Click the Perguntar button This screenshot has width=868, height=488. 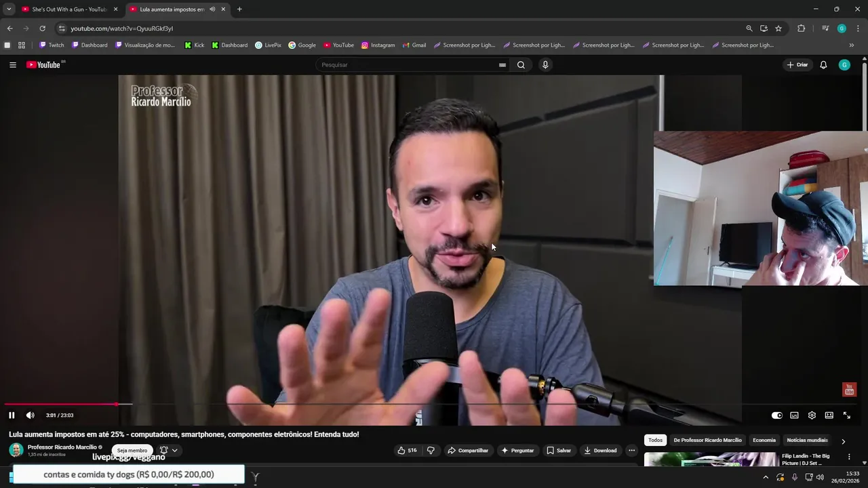[517, 451]
